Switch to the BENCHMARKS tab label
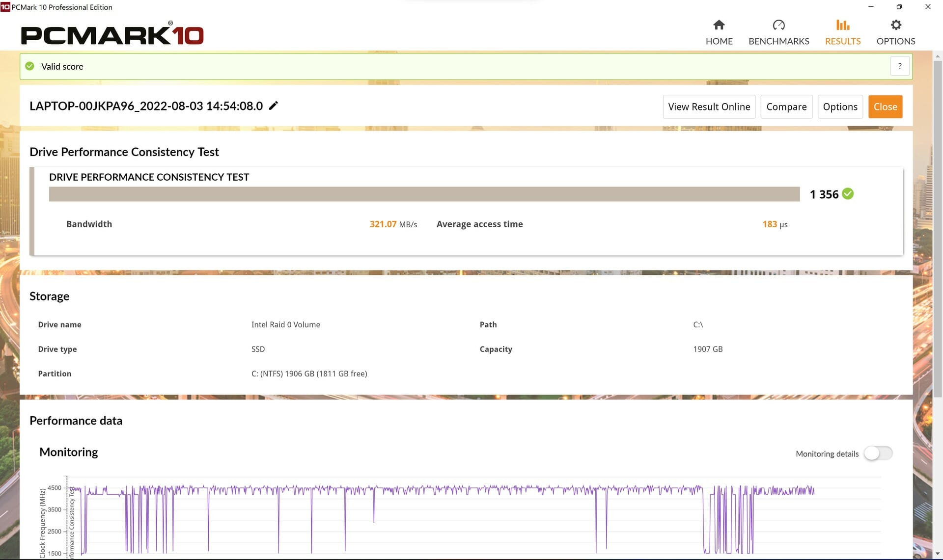This screenshot has width=943, height=560. pyautogui.click(x=778, y=41)
